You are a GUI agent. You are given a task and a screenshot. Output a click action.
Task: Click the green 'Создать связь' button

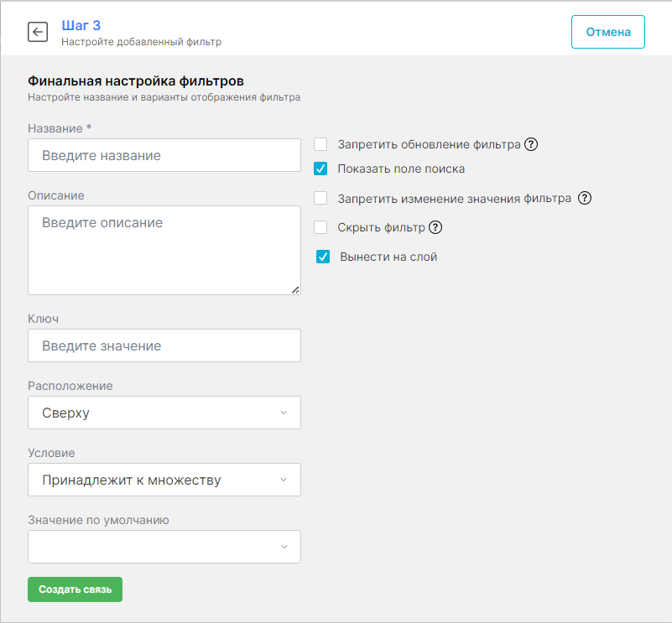[x=75, y=589]
